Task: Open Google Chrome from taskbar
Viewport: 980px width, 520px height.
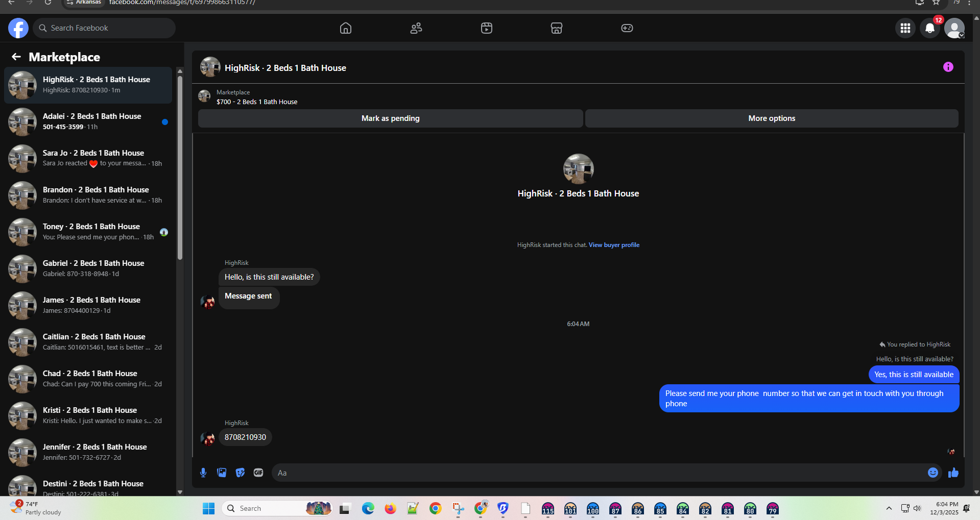Action: click(x=436, y=508)
